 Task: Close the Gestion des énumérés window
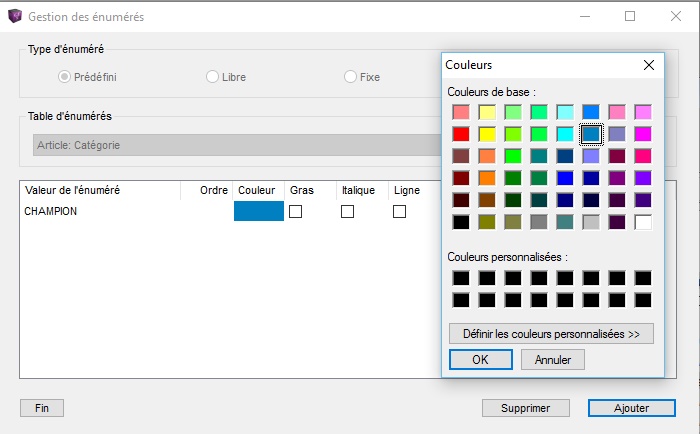click(676, 17)
